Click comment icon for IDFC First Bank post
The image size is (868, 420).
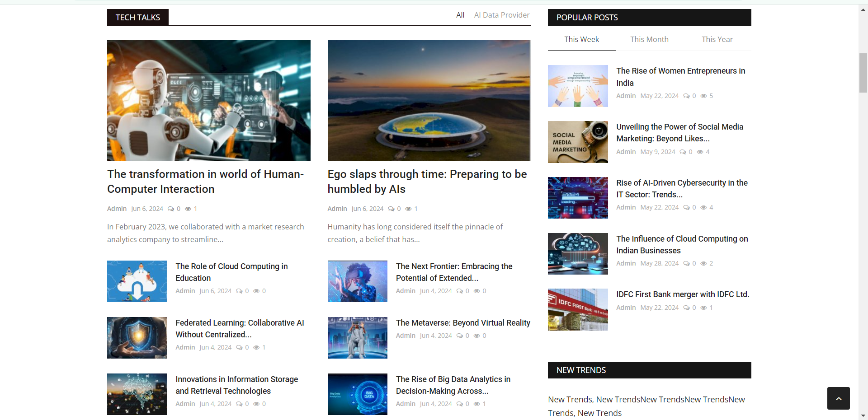[687, 308]
